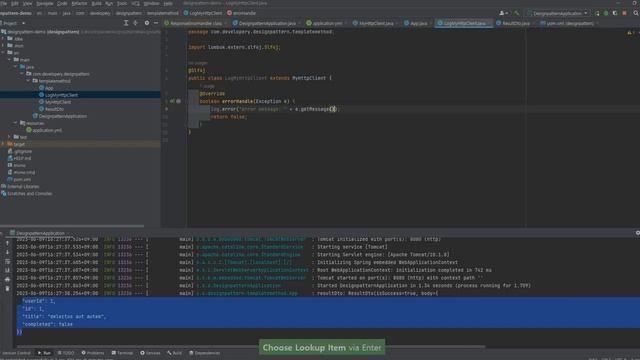Click the warning indicator in editor corner
The width and height of the screenshot is (640, 360).
(629, 32)
